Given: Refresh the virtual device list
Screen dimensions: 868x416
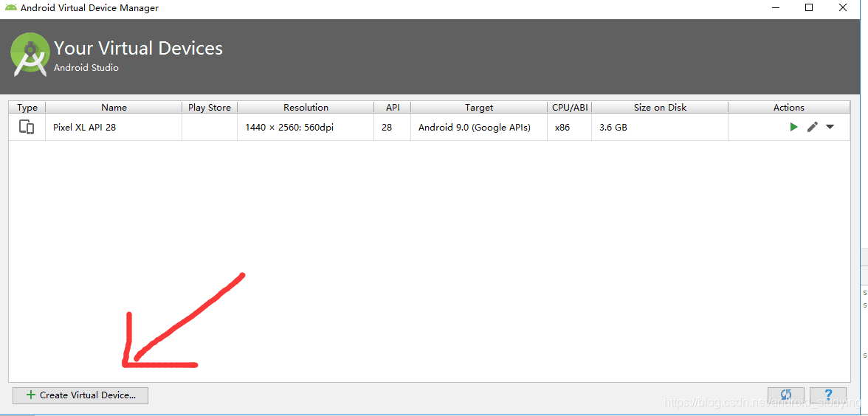Looking at the screenshot, I should (786, 395).
